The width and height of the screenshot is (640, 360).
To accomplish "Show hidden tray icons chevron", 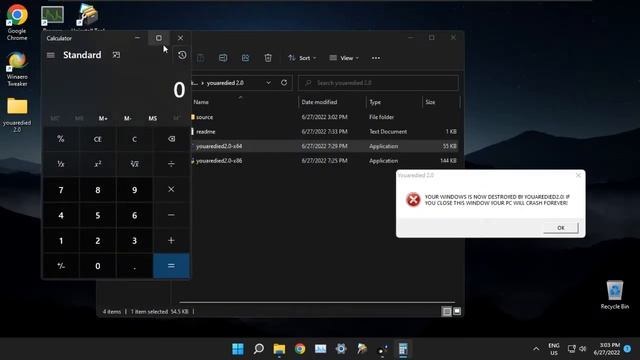I will click(x=536, y=349).
